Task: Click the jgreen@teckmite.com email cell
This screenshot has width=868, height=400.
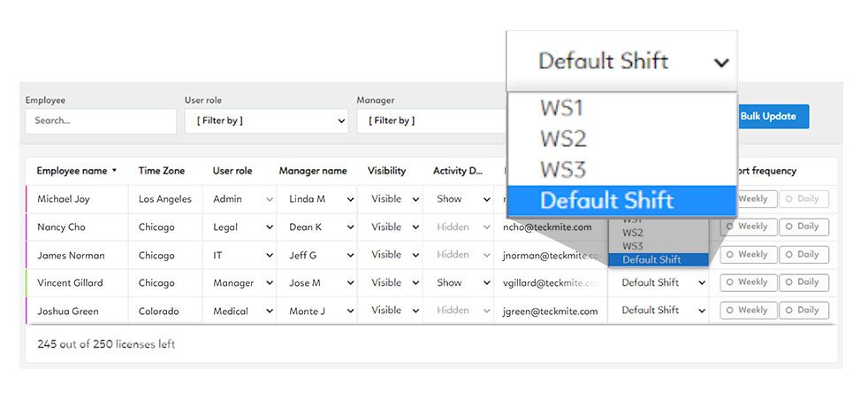Action: pyautogui.click(x=551, y=312)
